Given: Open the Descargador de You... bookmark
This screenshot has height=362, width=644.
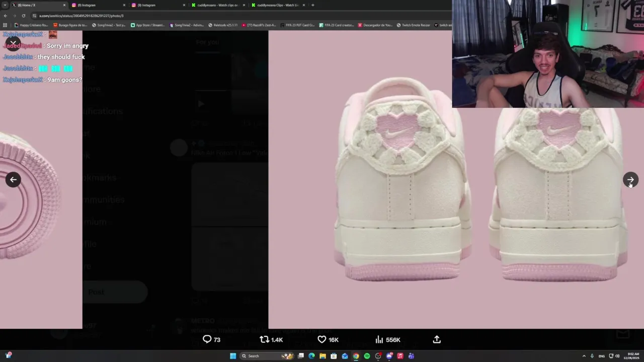Looking at the screenshot, I should (x=375, y=25).
